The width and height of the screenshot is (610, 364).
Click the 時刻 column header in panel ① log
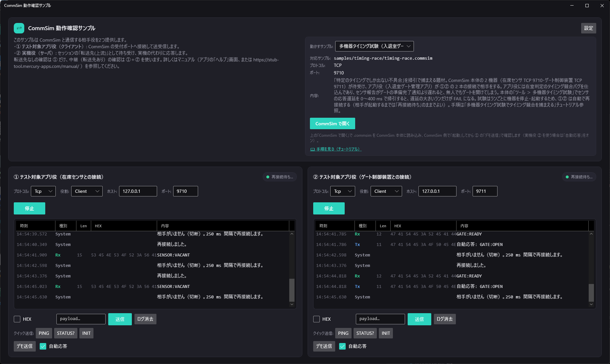(x=36, y=226)
